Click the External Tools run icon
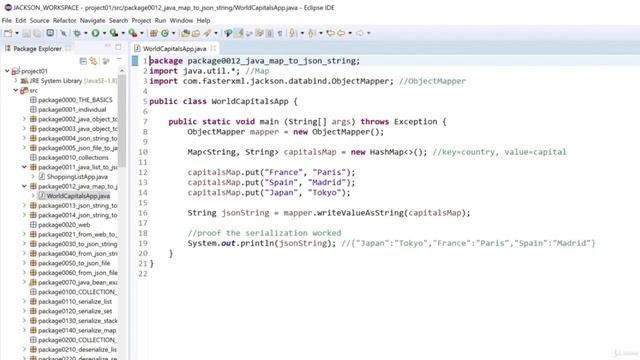The image size is (640, 360). pos(133,33)
